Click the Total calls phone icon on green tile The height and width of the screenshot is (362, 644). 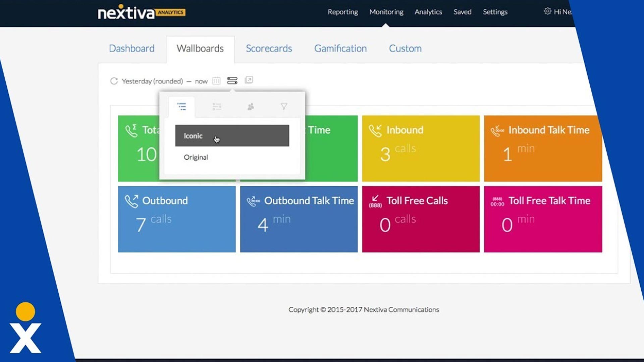(x=131, y=131)
